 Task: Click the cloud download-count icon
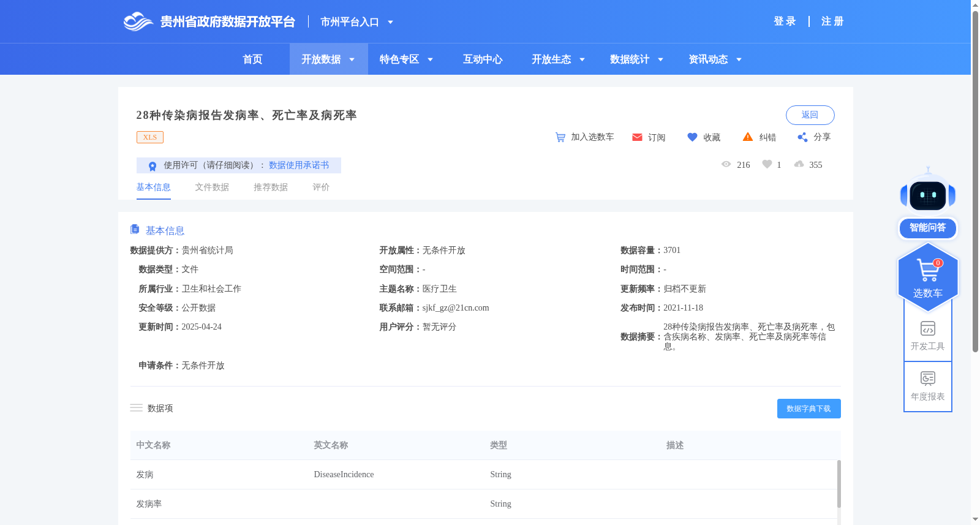[799, 164]
